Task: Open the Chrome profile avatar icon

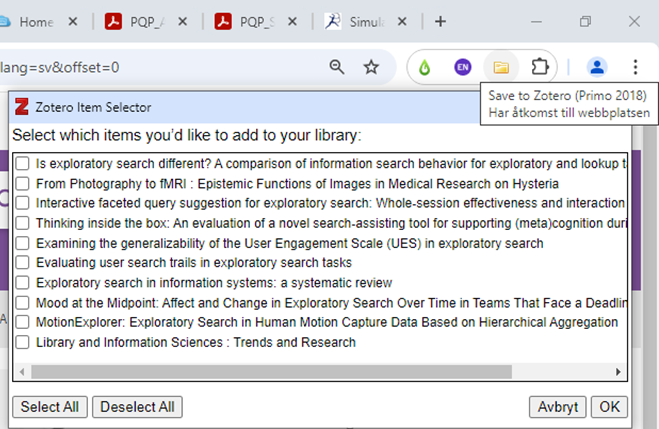Action: click(597, 67)
